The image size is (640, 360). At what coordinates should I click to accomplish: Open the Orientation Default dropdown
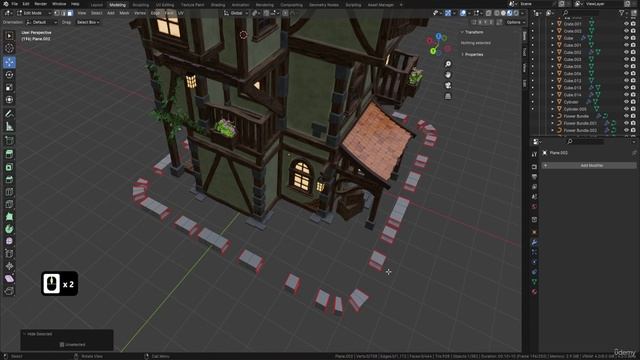pos(41,22)
